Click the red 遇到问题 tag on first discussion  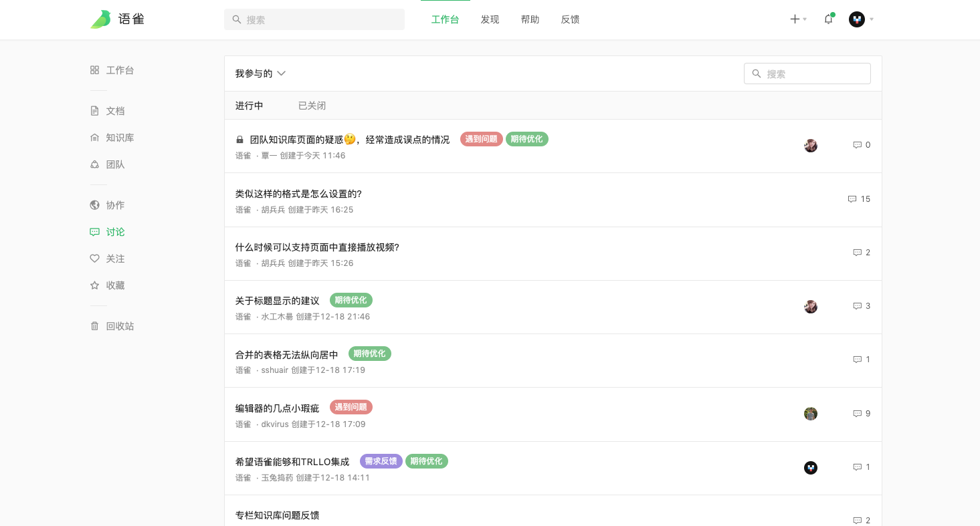pyautogui.click(x=481, y=139)
